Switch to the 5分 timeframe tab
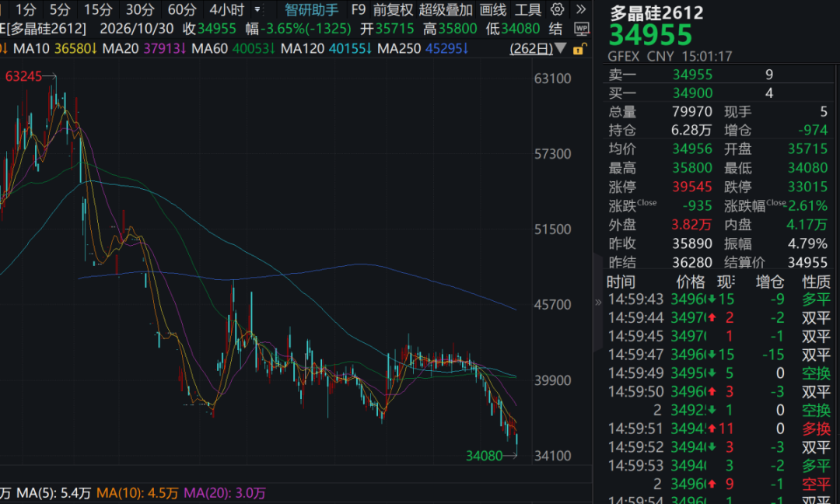Image resolution: width=840 pixels, height=504 pixels. 60,9
